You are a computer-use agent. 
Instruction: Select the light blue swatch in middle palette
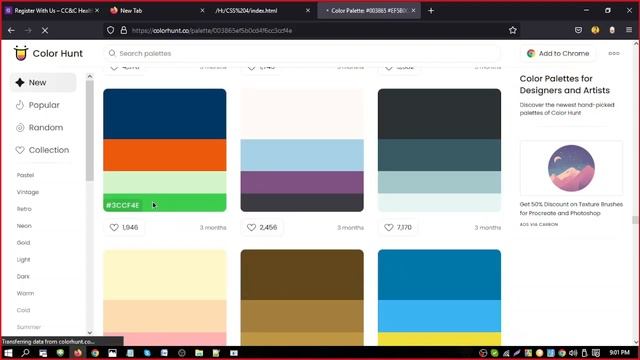302,155
